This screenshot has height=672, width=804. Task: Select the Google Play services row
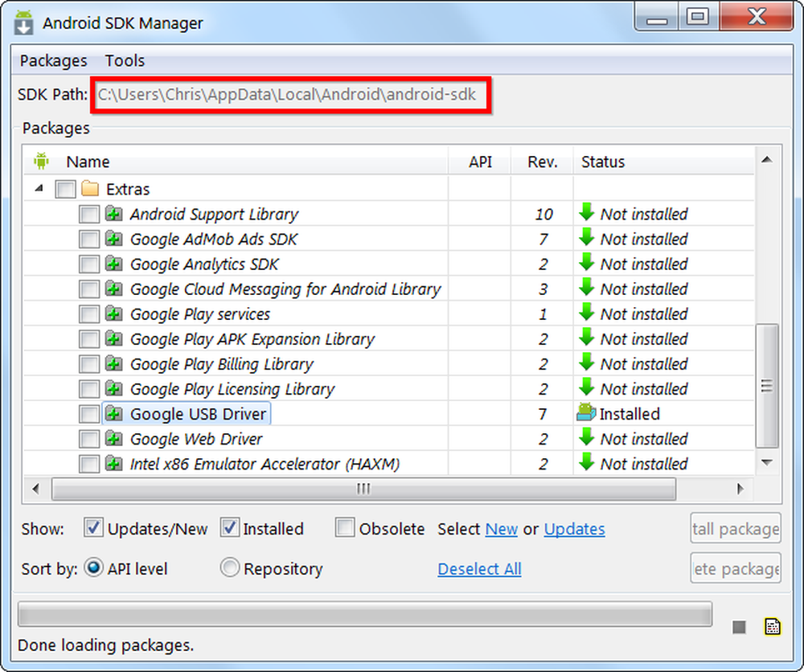pyautogui.click(x=390, y=313)
